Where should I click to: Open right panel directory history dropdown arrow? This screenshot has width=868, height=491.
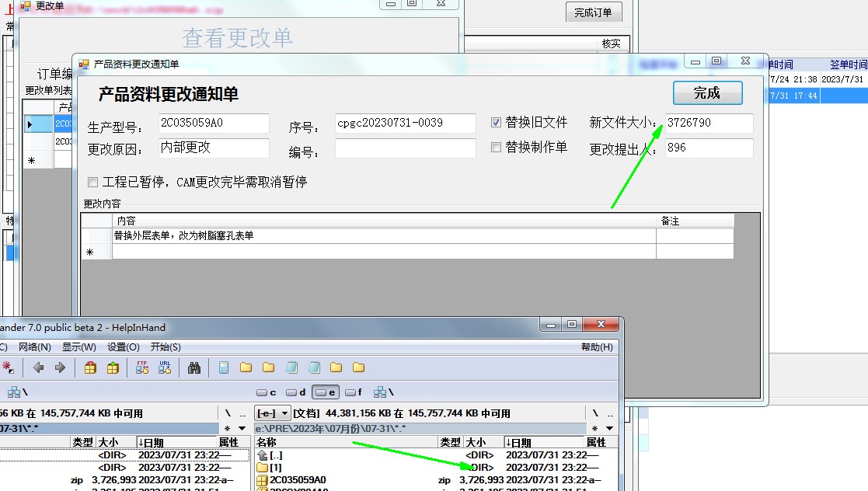point(609,428)
